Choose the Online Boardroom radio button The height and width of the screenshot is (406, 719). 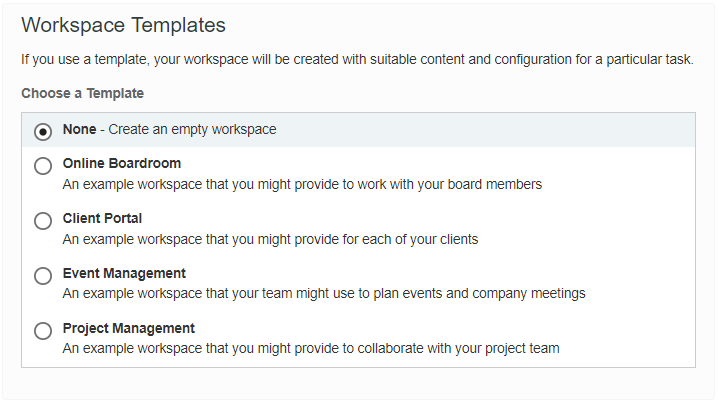click(43, 166)
